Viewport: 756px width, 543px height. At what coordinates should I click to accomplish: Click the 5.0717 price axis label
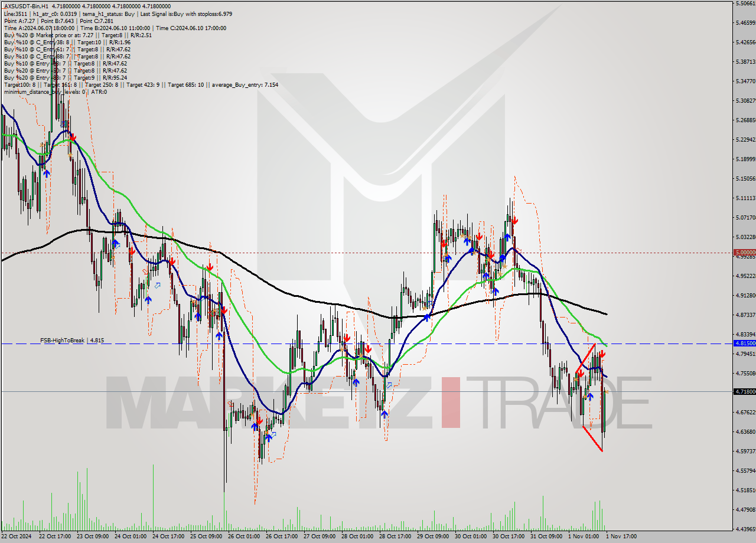745,217
